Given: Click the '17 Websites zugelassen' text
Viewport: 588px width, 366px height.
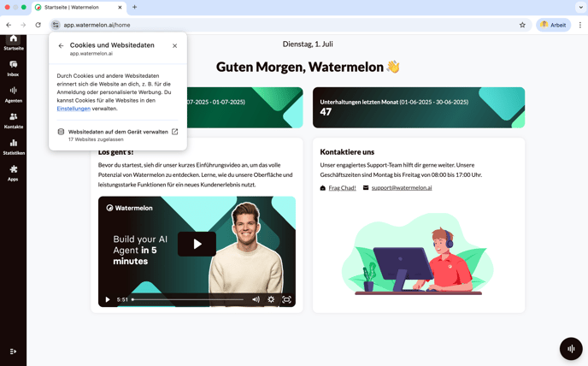Looking at the screenshot, I should coord(96,139).
